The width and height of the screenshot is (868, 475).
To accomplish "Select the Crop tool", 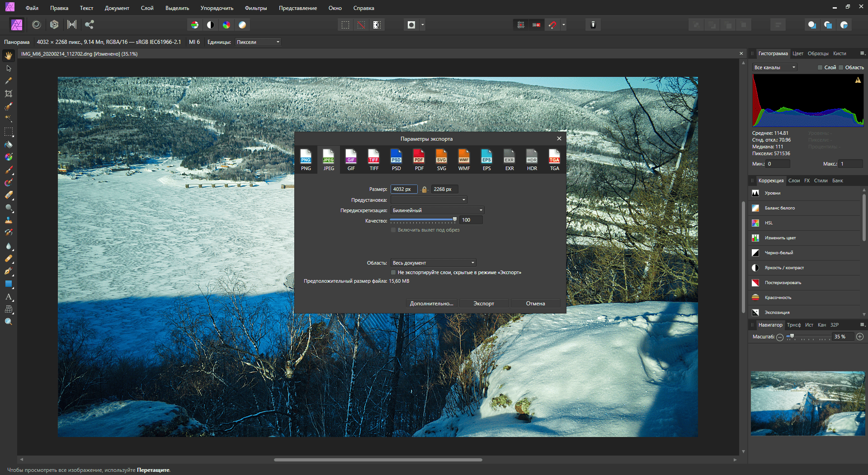I will point(9,94).
